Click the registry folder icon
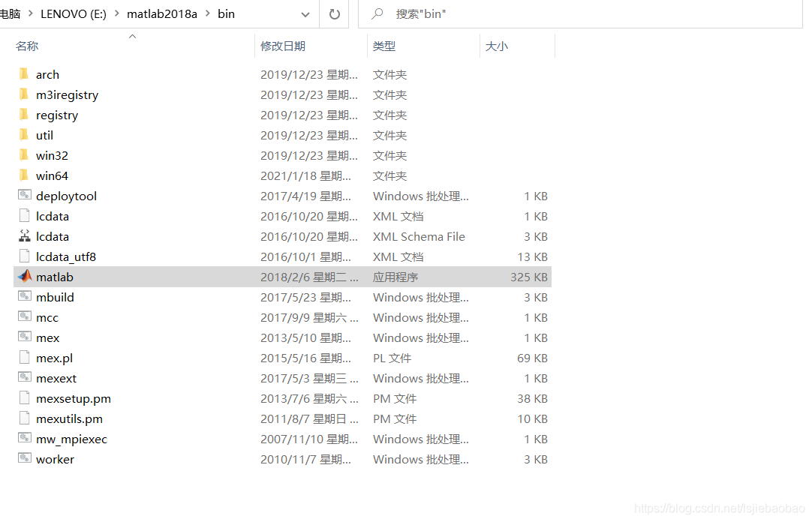Image resolution: width=812 pixels, height=522 pixels. (24, 114)
